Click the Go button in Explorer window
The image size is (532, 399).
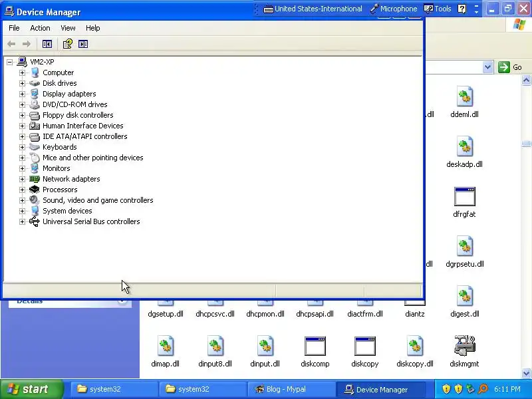click(x=510, y=67)
